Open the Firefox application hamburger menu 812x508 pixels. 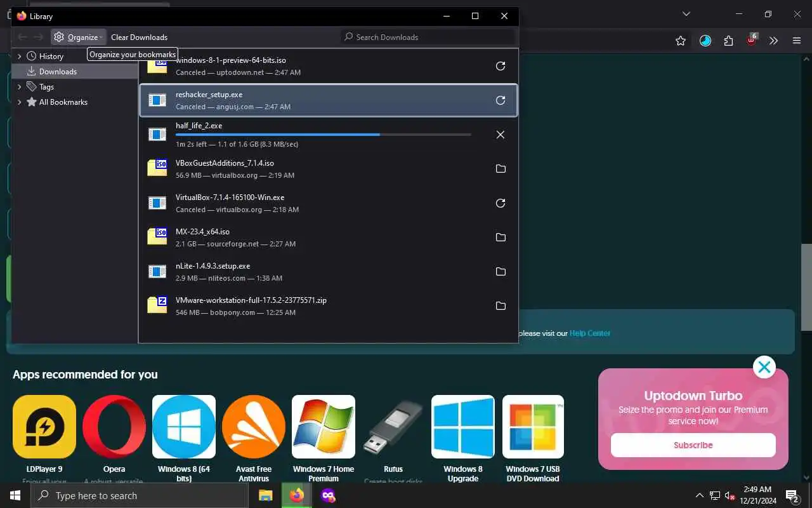click(797, 41)
